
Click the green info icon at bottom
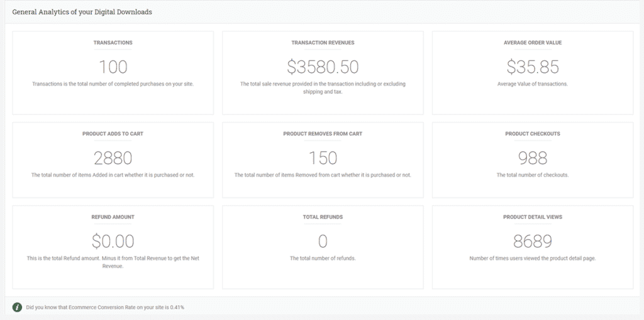point(17,307)
